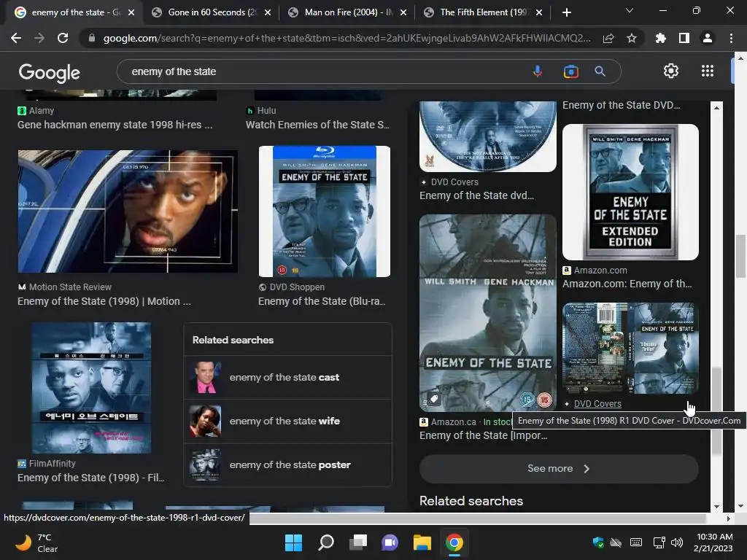Search 'enemy of the state cast'
747x560 pixels.
(287, 377)
